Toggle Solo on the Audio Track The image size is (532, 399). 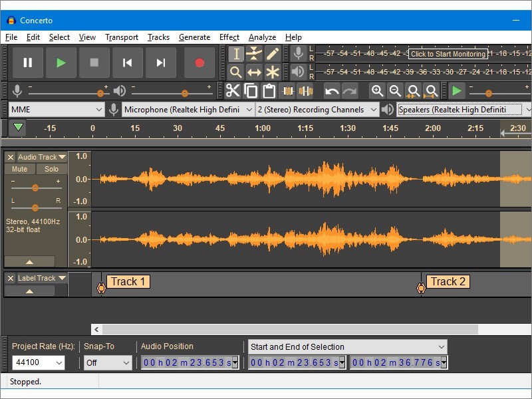point(52,169)
